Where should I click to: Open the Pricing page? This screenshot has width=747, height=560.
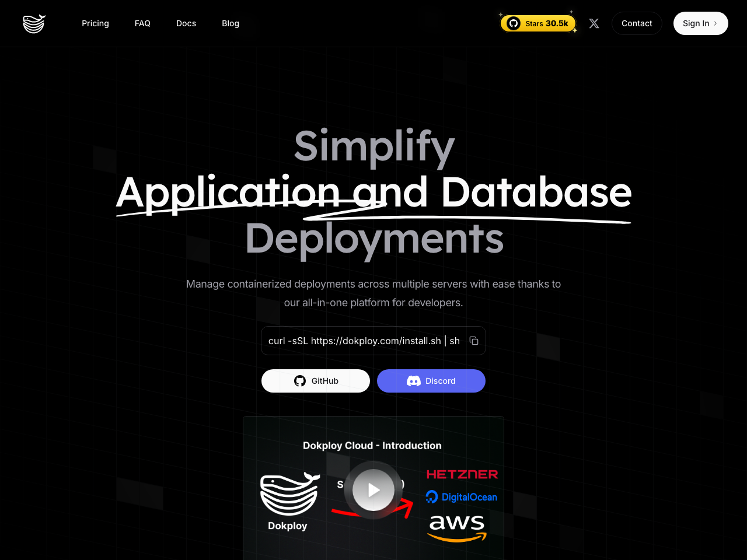(x=95, y=23)
